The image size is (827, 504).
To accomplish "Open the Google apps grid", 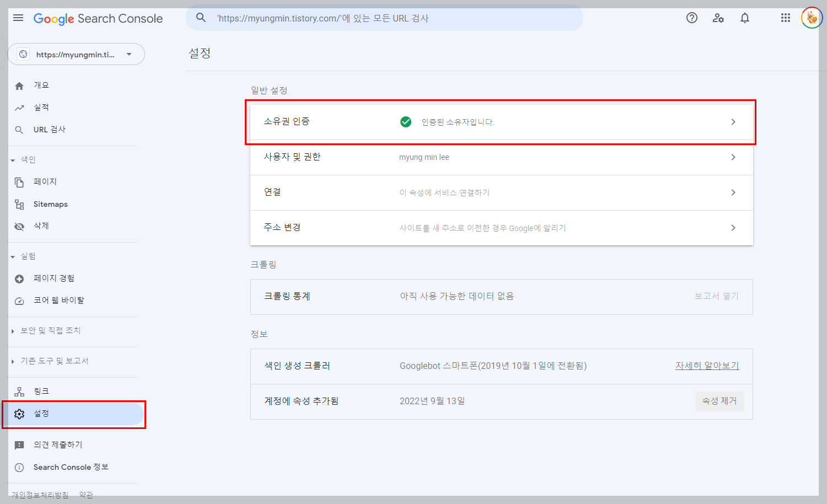I will coord(786,18).
